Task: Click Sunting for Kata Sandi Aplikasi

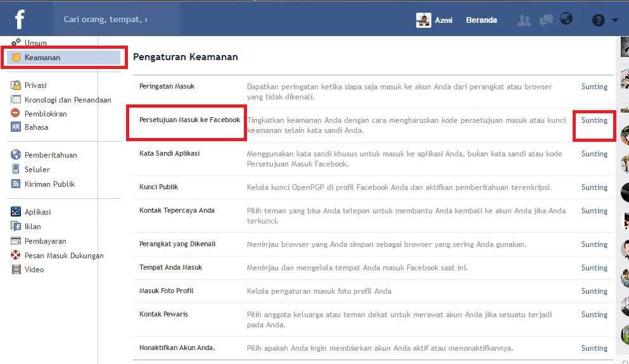Action: coord(594,154)
